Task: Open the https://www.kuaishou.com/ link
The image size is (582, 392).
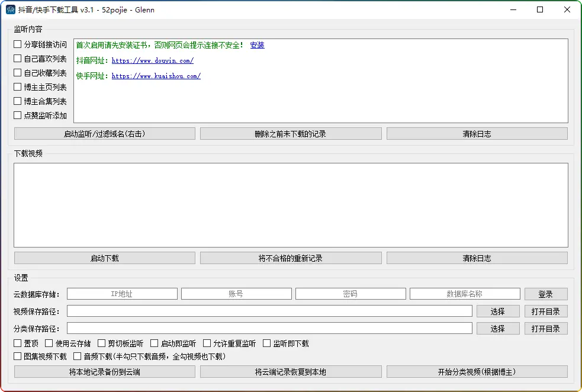Action: pos(156,76)
